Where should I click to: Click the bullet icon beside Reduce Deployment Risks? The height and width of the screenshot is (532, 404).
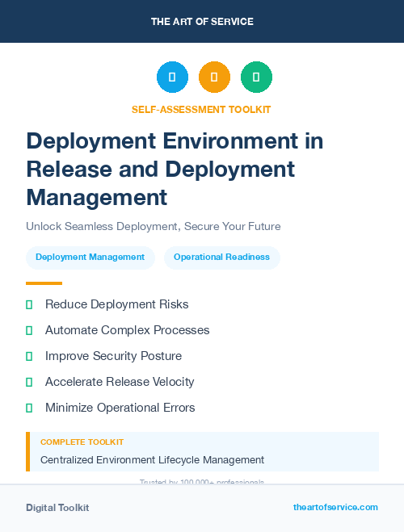pos(29,304)
